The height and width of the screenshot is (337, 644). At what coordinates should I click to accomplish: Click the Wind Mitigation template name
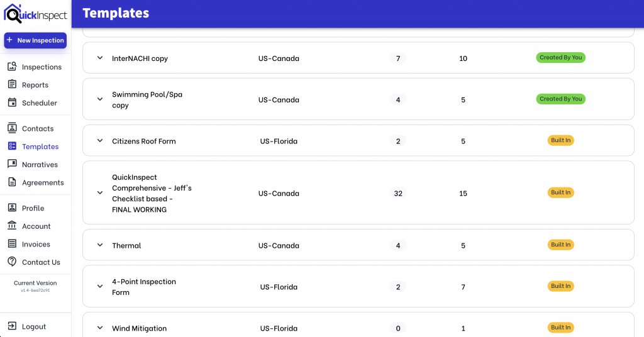[x=139, y=328]
